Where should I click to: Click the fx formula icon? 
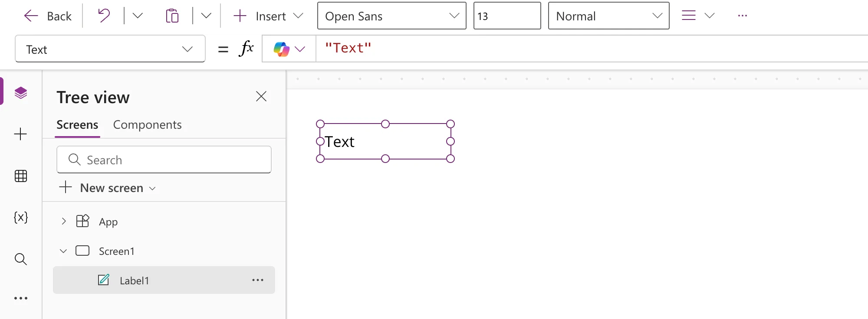247,48
